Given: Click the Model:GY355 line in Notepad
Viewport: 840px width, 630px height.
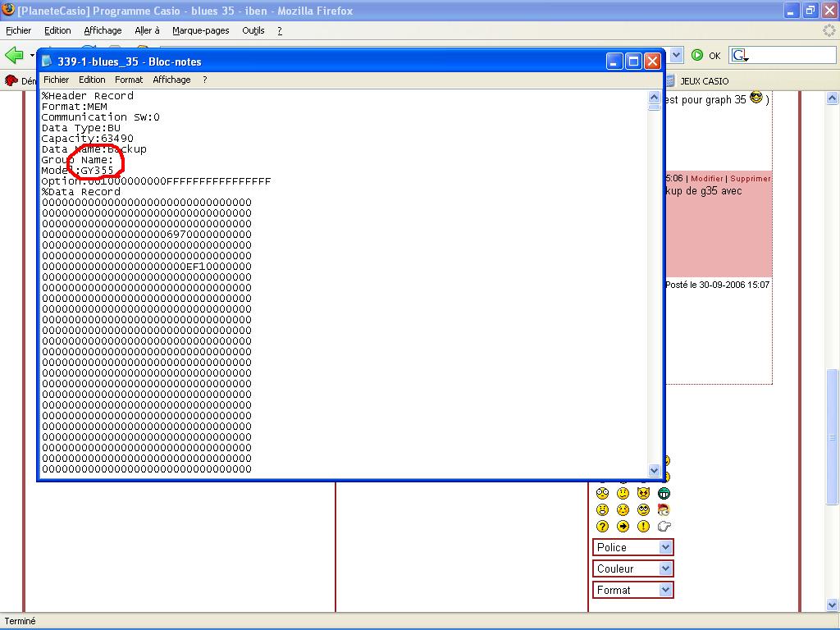Looking at the screenshot, I should (78, 171).
